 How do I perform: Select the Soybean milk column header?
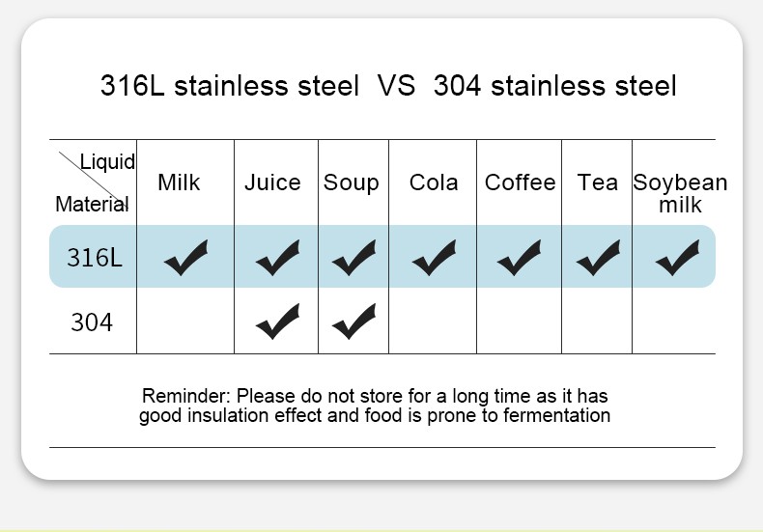coord(680,193)
